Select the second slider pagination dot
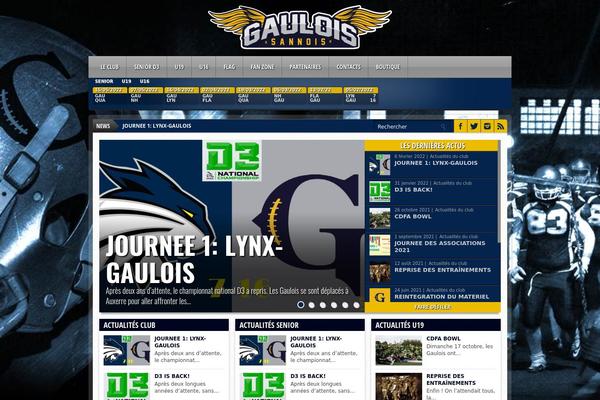 (x=312, y=305)
